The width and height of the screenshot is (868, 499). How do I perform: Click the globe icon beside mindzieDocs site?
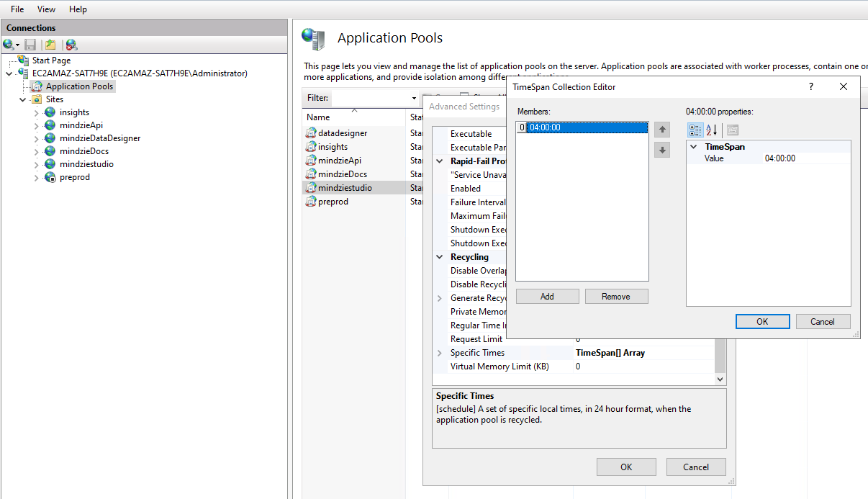click(x=50, y=151)
